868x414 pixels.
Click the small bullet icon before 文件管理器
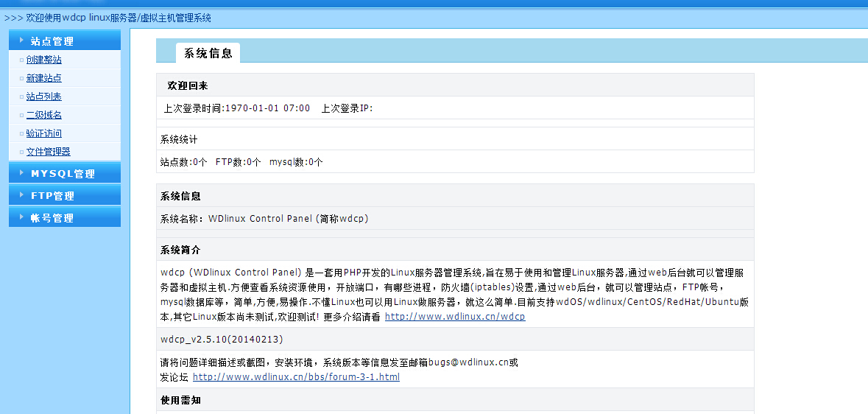pos(21,152)
